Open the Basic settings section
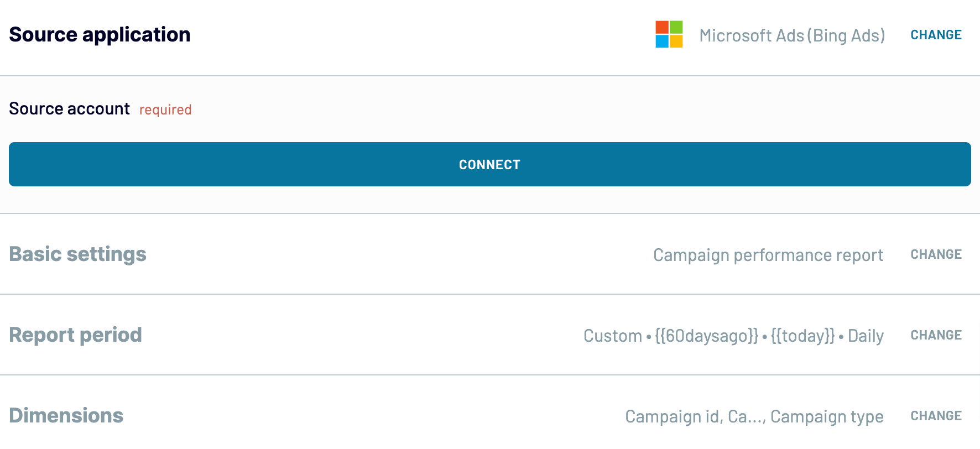This screenshot has width=980, height=449. click(x=77, y=254)
